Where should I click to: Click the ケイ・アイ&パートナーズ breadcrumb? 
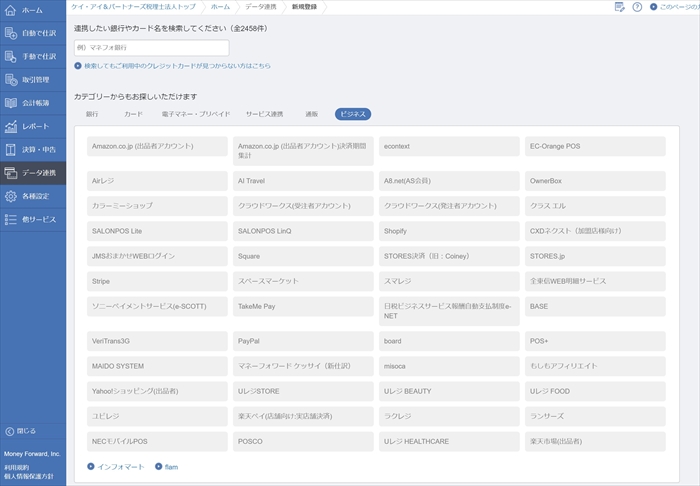[x=133, y=7]
